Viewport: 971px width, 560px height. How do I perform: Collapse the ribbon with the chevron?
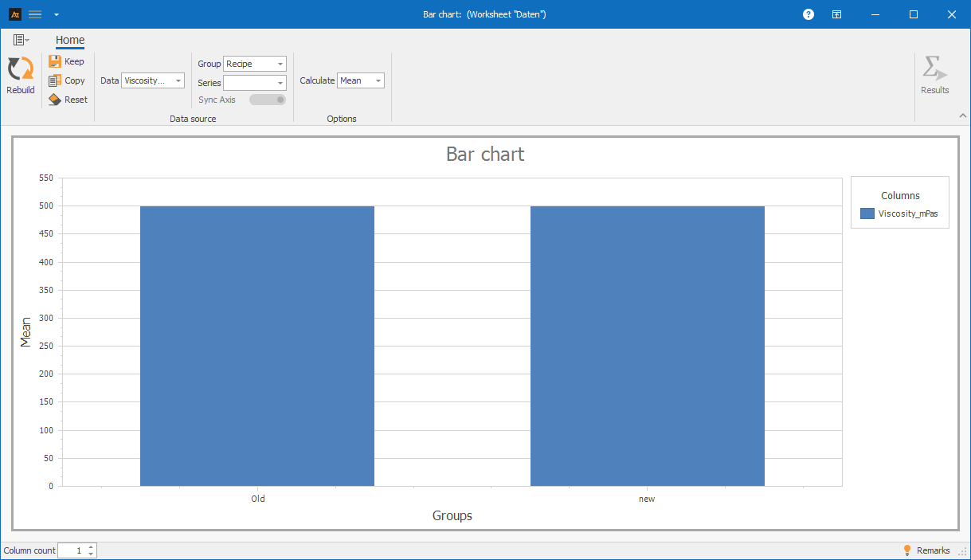click(962, 116)
